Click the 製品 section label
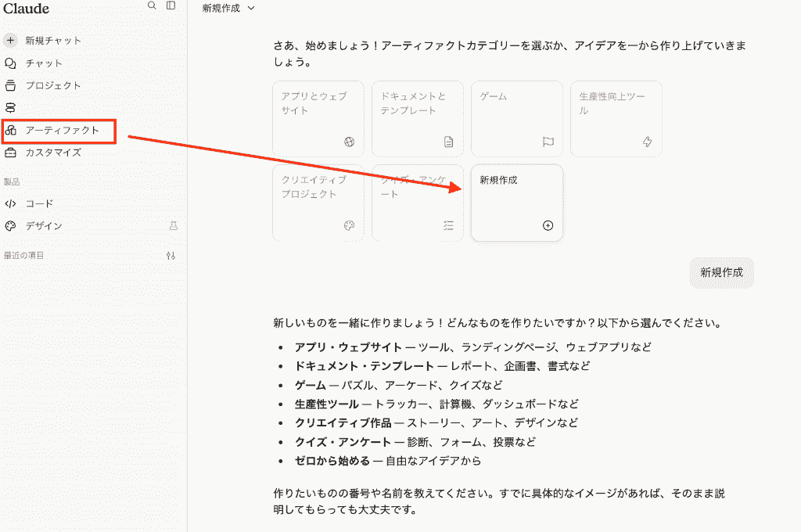The height and width of the screenshot is (532, 801). pos(12,182)
